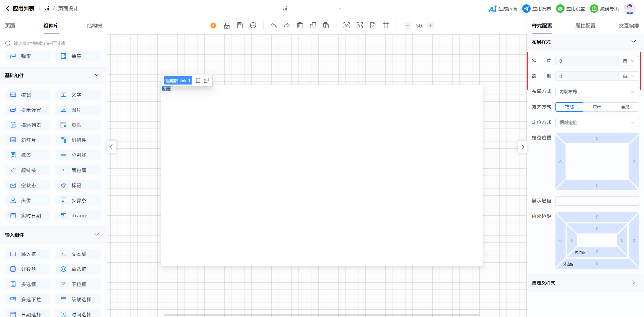The height and width of the screenshot is (317, 644).
Task: Select 居中 alignment option
Action: pos(597,107)
